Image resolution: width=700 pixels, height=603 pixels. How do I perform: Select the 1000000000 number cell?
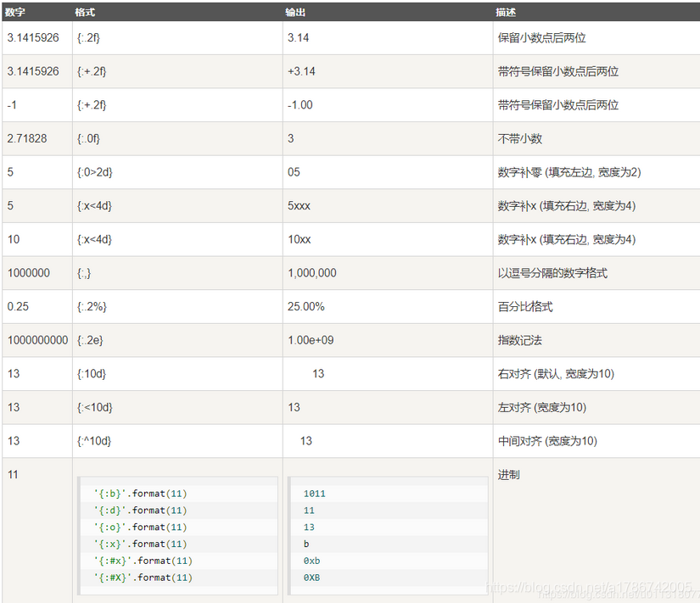pos(37,340)
